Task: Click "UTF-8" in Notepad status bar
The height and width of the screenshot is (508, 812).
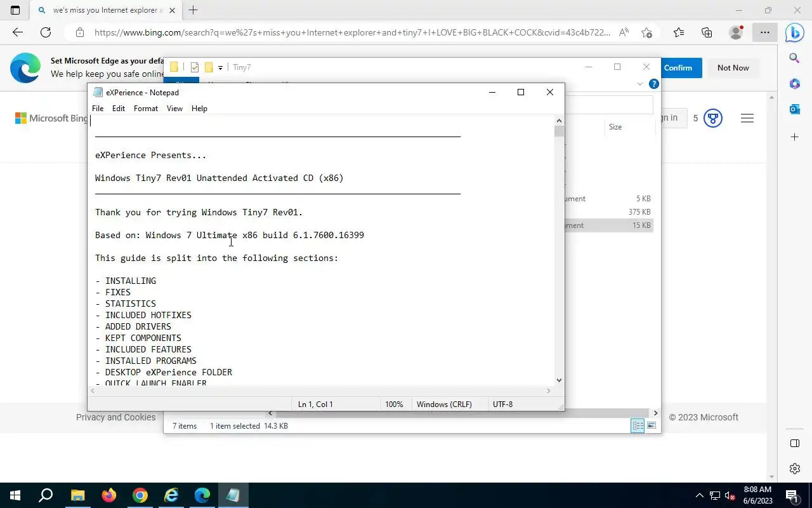Action: (x=502, y=404)
